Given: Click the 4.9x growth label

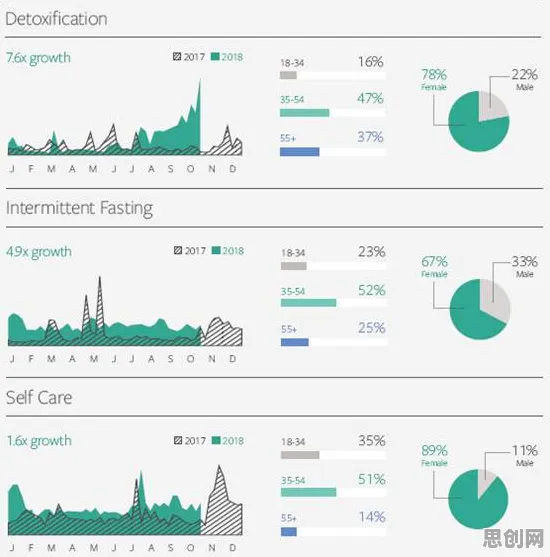Looking at the screenshot, I should point(39,252).
